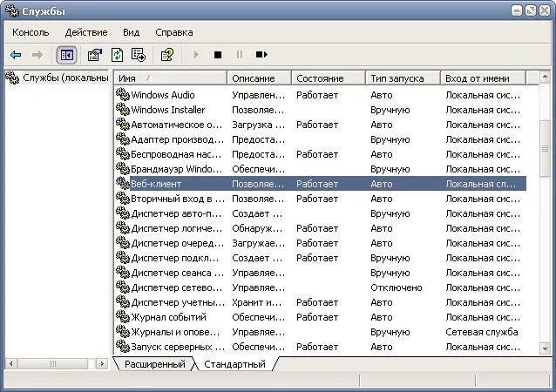The height and width of the screenshot is (392, 556).
Task: Click the gear icon of Веб-клиент service
Action: tap(123, 184)
